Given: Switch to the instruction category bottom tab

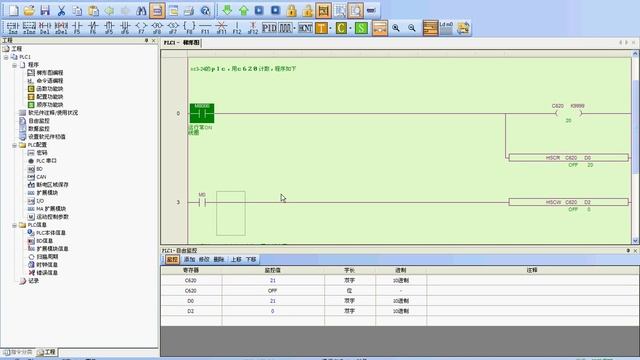Looking at the screenshot, I should [x=18, y=352].
